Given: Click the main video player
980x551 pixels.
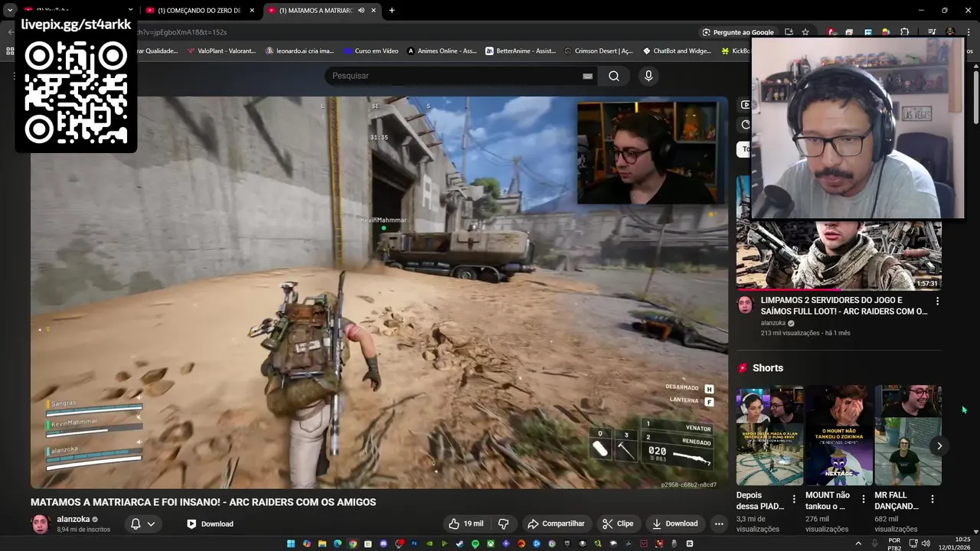Looking at the screenshot, I should 379,292.
